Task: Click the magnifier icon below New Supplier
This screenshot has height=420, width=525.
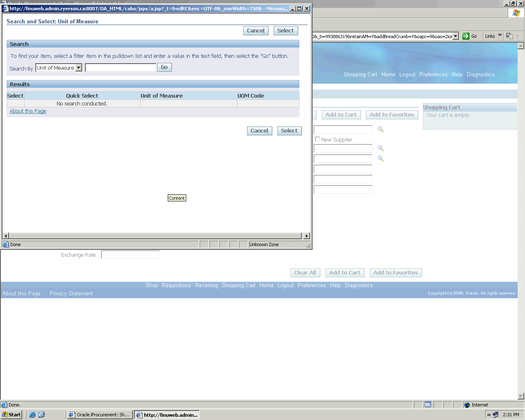Action: click(x=381, y=148)
